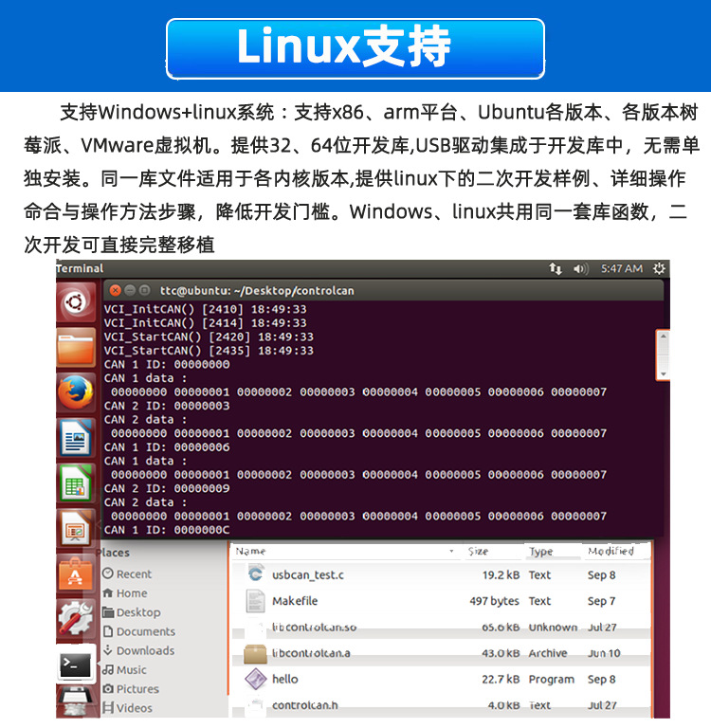
Task: Open Desktop in Places sidebar
Action: point(132,613)
